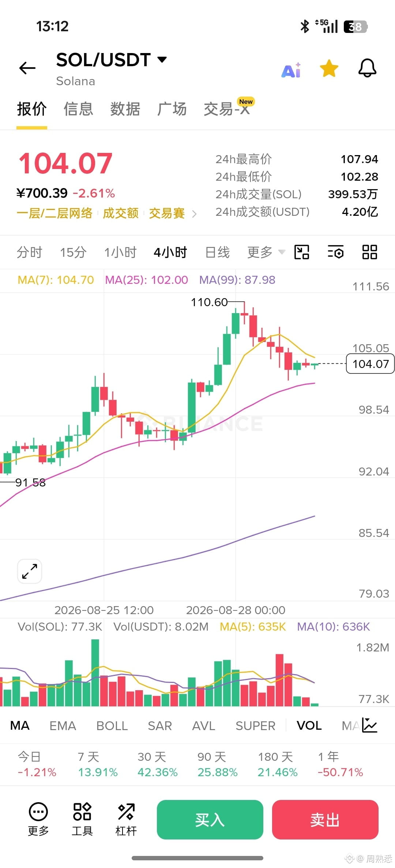Select the 4小时 chart interval
The image size is (395, 868).
(x=170, y=252)
